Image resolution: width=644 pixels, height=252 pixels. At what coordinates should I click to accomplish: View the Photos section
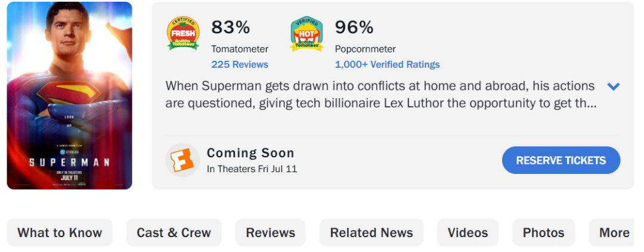coord(543,232)
